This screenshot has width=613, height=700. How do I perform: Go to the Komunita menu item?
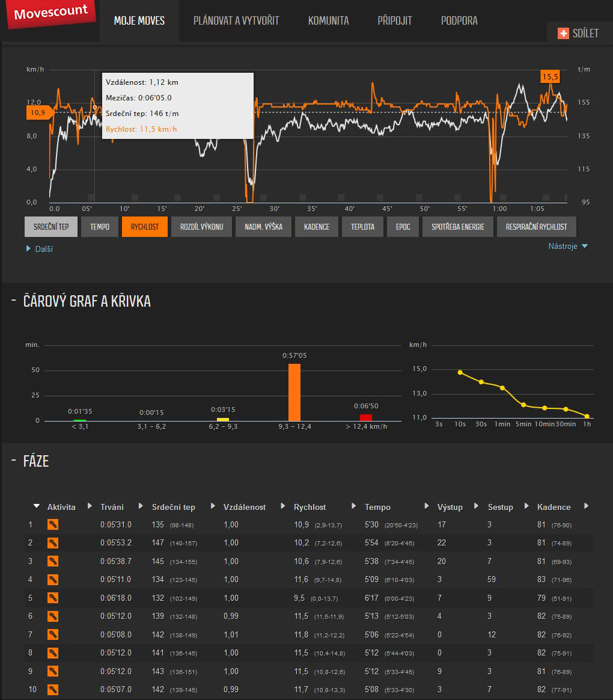(x=328, y=20)
